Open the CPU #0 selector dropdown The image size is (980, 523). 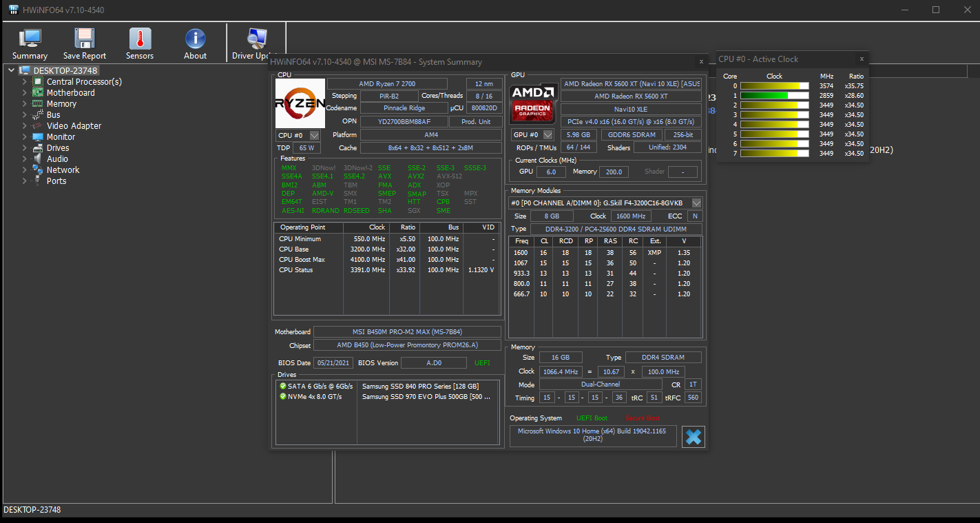315,136
